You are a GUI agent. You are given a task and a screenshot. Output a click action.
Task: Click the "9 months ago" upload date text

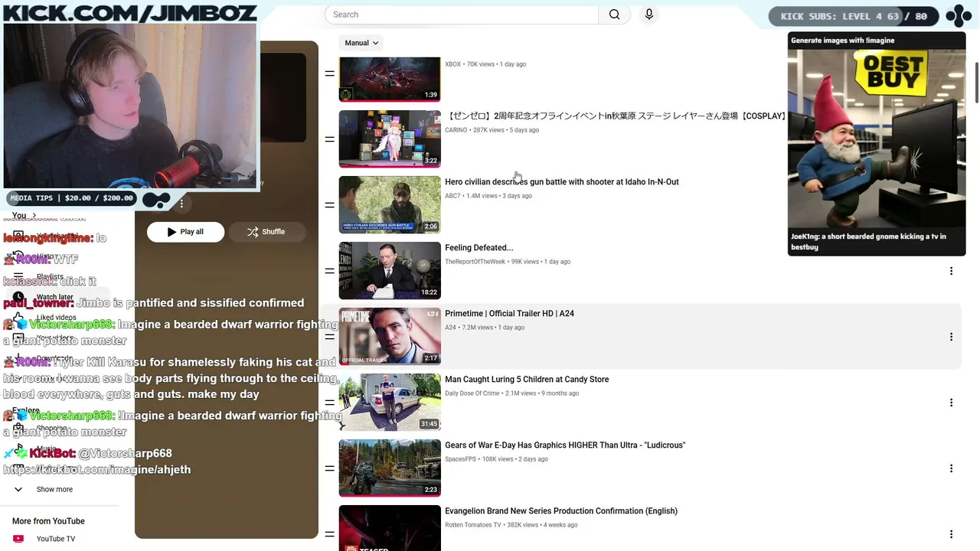(x=560, y=393)
